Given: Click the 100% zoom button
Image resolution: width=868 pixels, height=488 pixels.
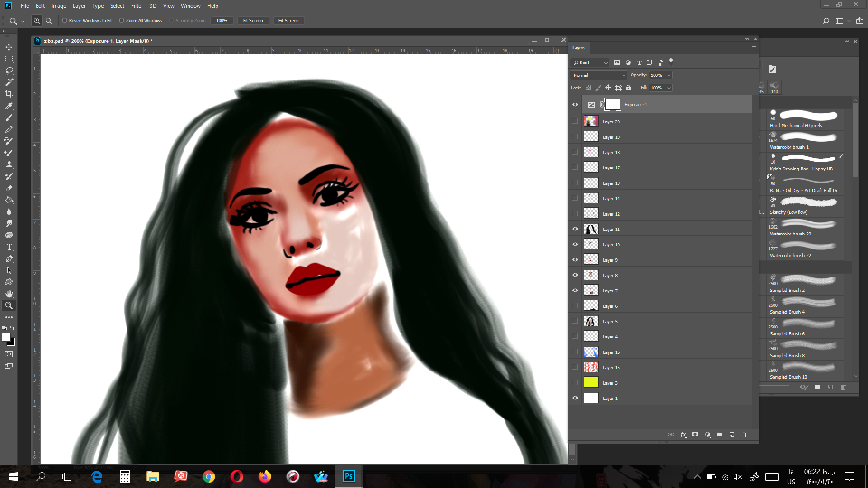Looking at the screenshot, I should [x=222, y=21].
